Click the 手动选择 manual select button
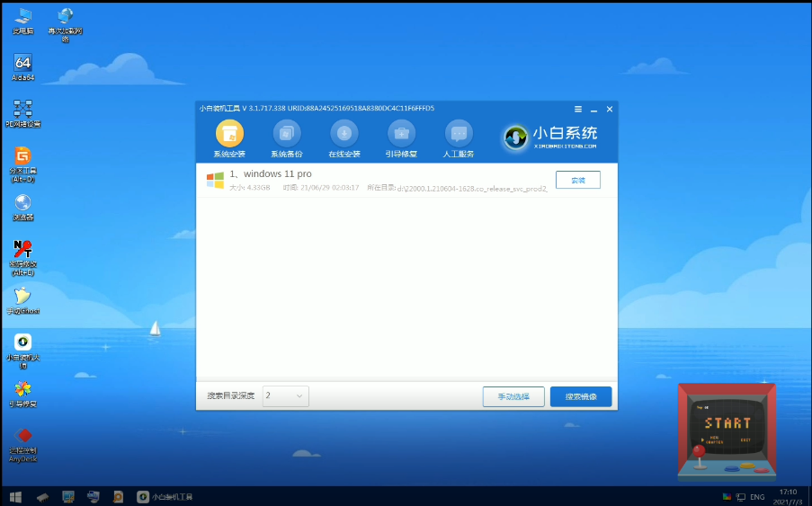 pos(513,396)
